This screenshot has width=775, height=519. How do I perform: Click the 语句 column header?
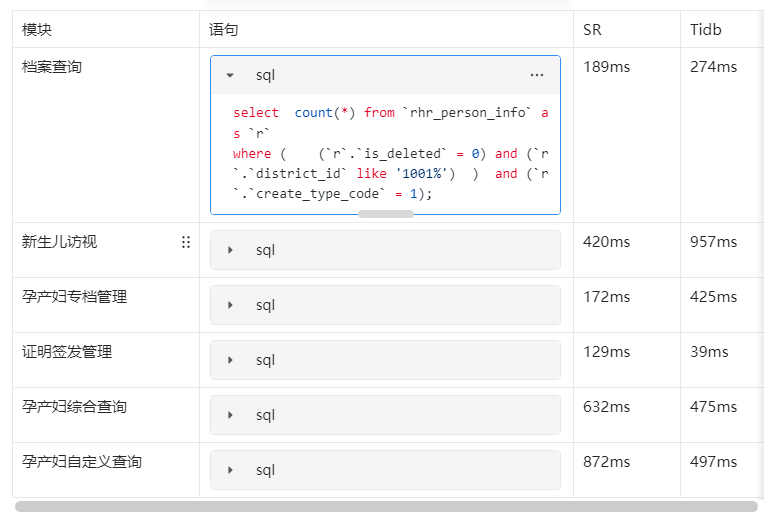coord(224,30)
